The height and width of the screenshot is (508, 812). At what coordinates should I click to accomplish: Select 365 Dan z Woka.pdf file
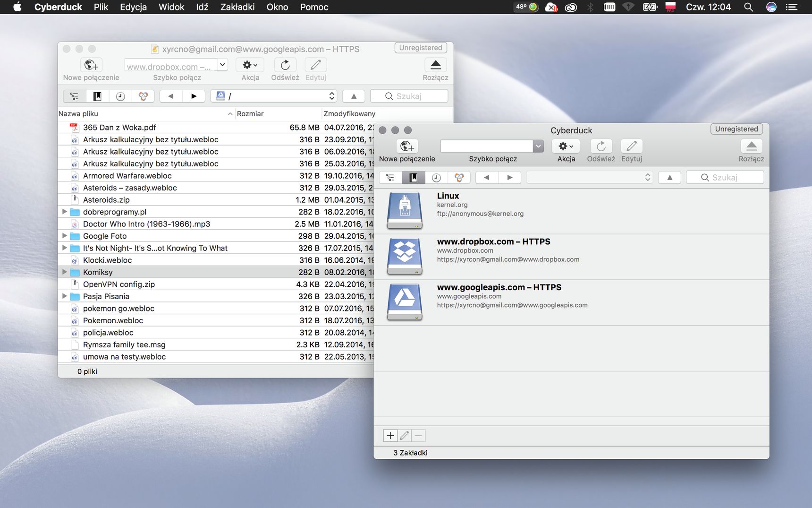(216, 128)
